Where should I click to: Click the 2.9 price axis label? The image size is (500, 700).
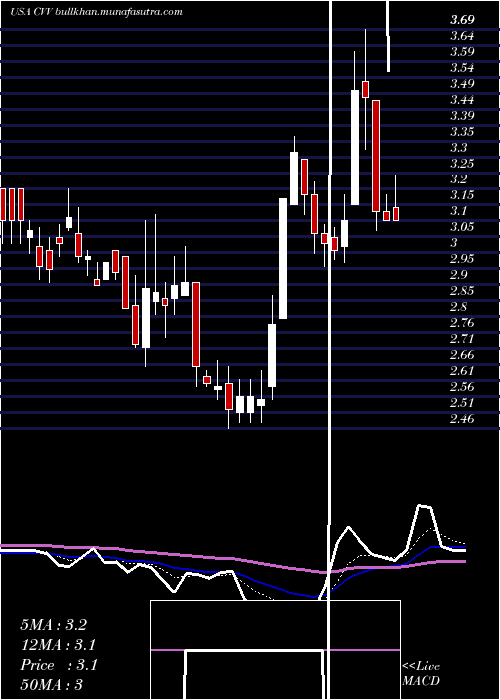tap(459, 275)
